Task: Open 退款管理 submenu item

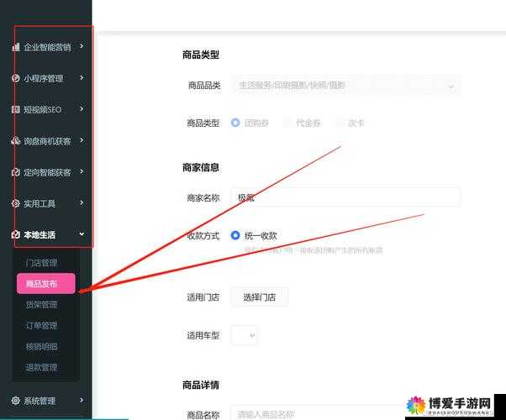Action: tap(42, 367)
